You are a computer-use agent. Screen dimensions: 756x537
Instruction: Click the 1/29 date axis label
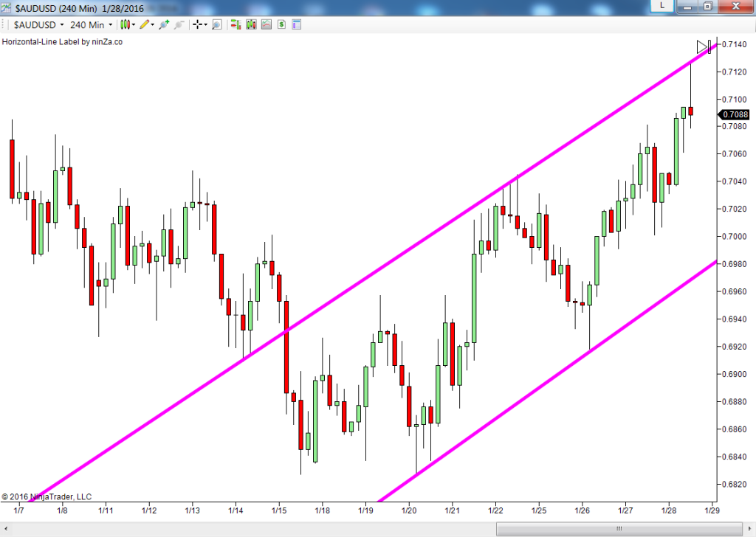pyautogui.click(x=712, y=510)
